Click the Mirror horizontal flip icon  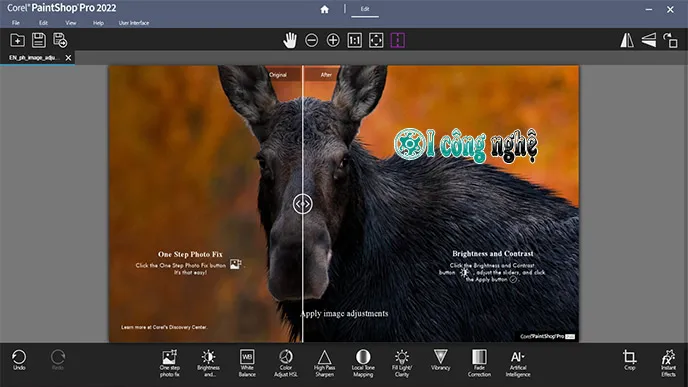click(x=627, y=40)
